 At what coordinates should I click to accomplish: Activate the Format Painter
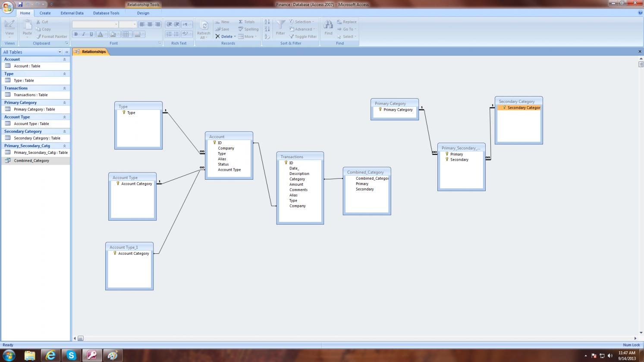coord(51,37)
